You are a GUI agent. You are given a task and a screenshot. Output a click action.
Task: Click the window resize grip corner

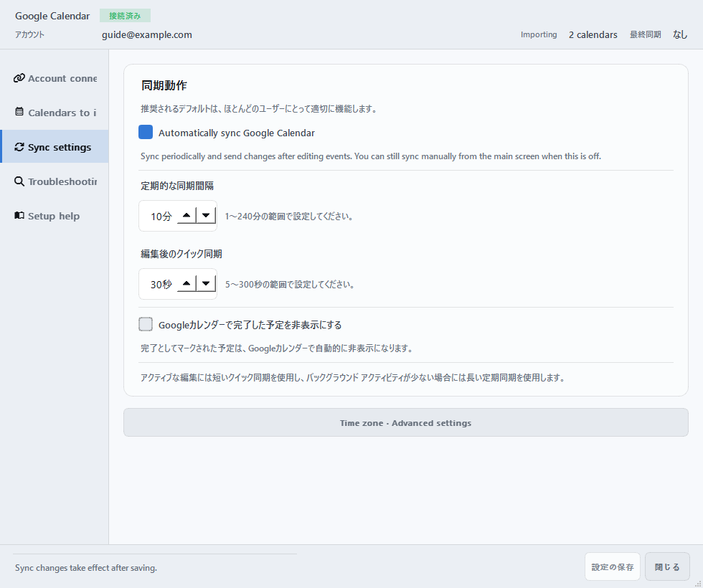coord(698,583)
